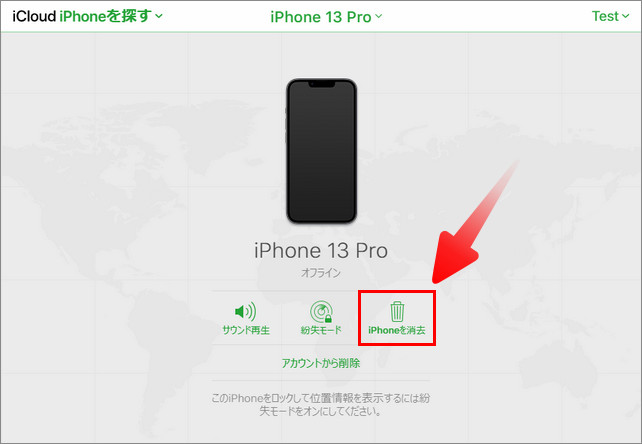Image resolution: width=642 pixels, height=444 pixels.
Task: Expand the iPhone 13 Pro device dropdown
Action: coord(326,17)
